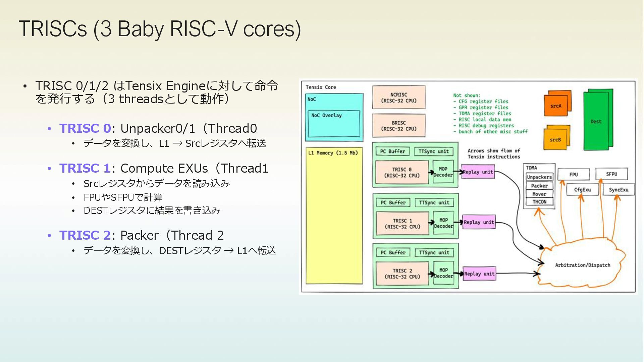644x362 pixels.
Task: Click the SFPU execution unit box
Action: point(611,174)
